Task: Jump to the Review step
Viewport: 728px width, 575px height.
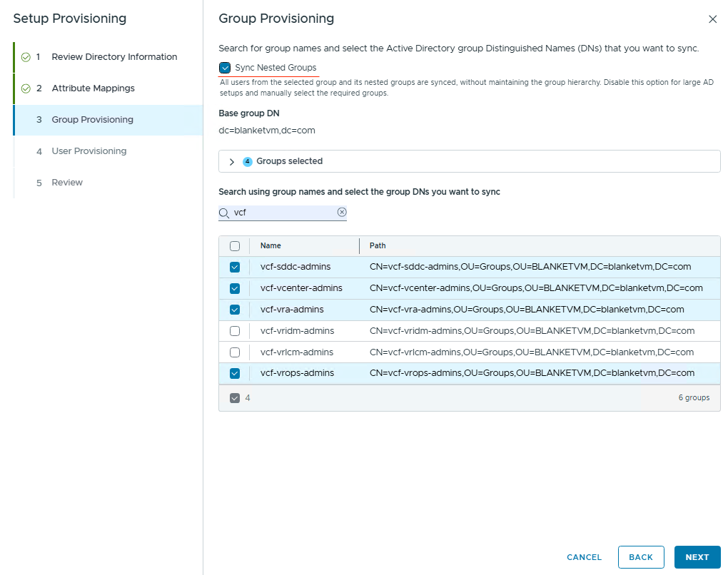Action: 67,183
